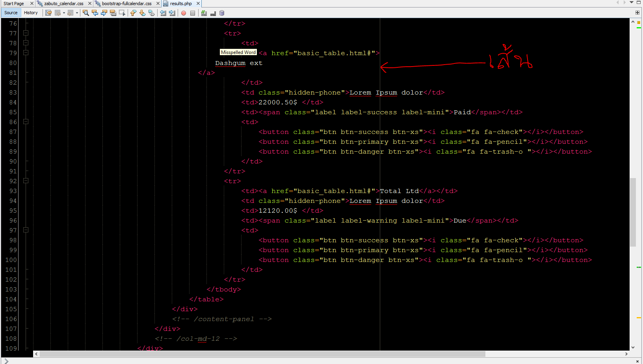Click the Back navigation arrow icon

(x=58, y=13)
